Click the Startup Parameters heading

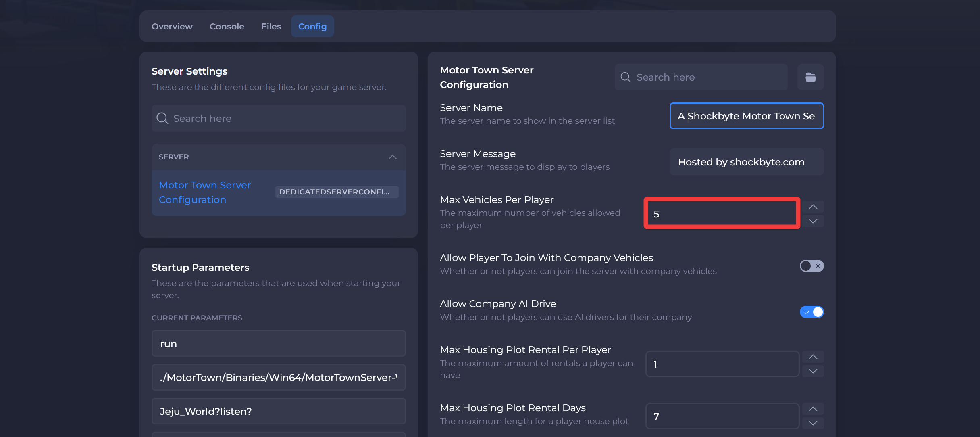tap(200, 268)
